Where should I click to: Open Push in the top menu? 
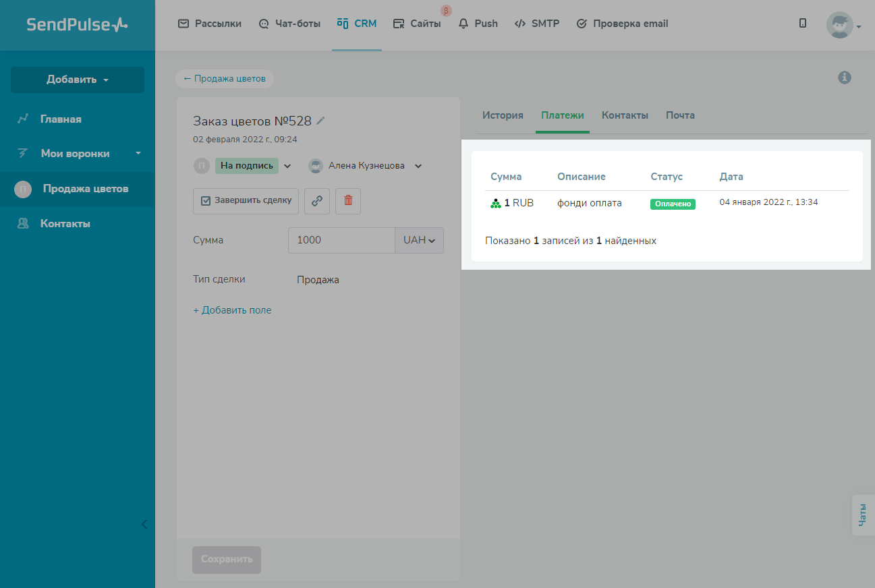(x=478, y=24)
